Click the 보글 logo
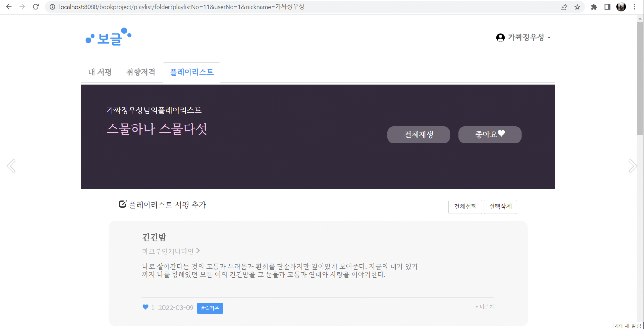The image size is (644, 329). point(108,37)
